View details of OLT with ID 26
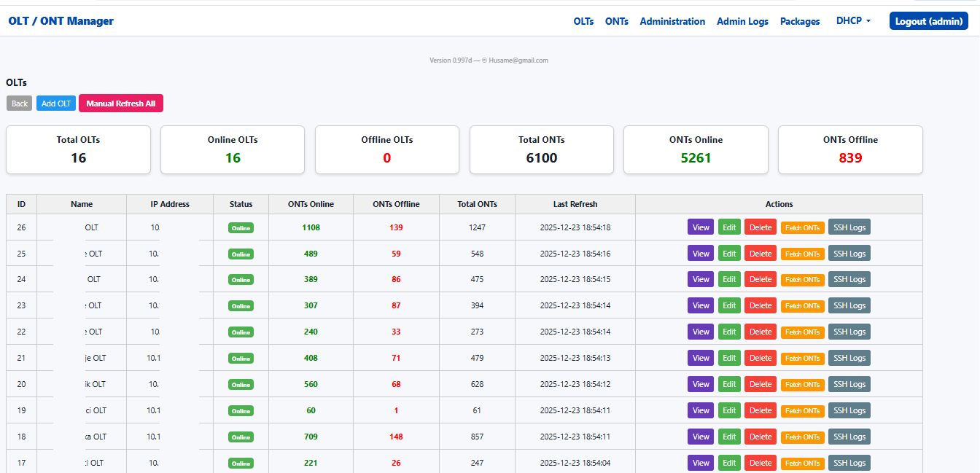 coord(700,227)
